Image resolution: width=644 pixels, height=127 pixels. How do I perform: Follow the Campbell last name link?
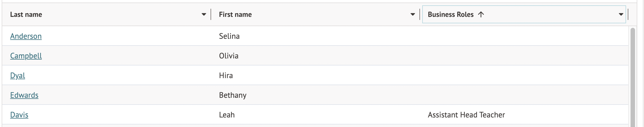click(26, 56)
